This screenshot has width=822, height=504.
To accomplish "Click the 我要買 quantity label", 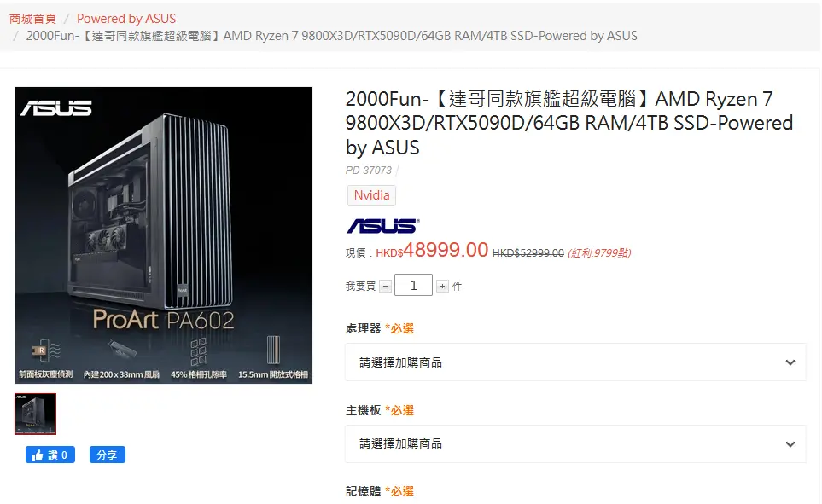I will 361,286.
